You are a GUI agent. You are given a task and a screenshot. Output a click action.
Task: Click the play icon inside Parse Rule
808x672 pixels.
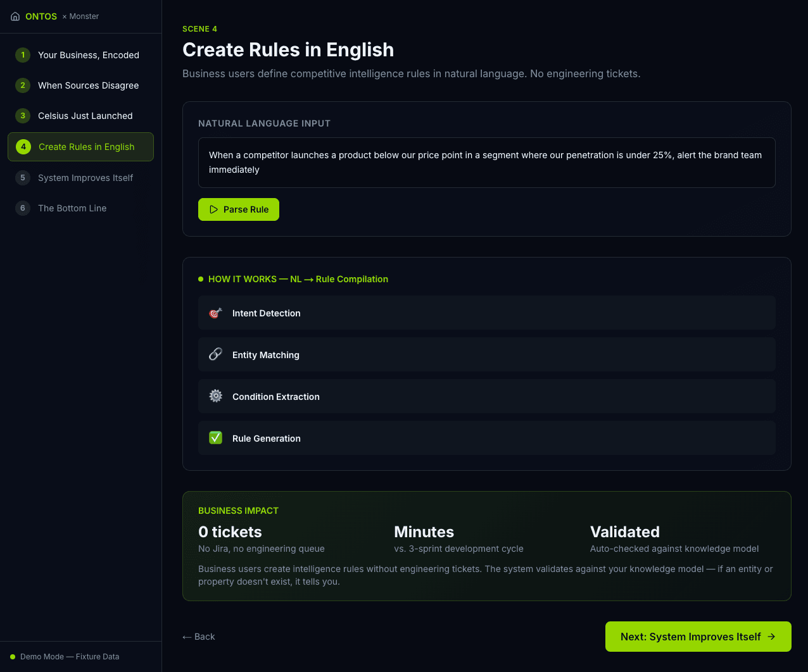pyautogui.click(x=214, y=209)
